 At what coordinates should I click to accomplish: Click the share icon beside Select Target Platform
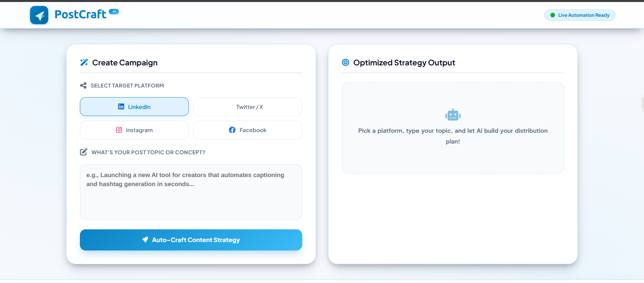(83, 86)
